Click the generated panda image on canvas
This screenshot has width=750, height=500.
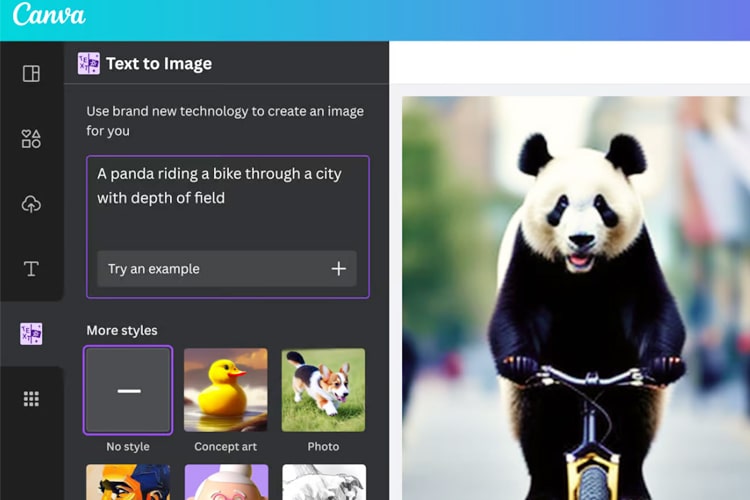click(575, 300)
